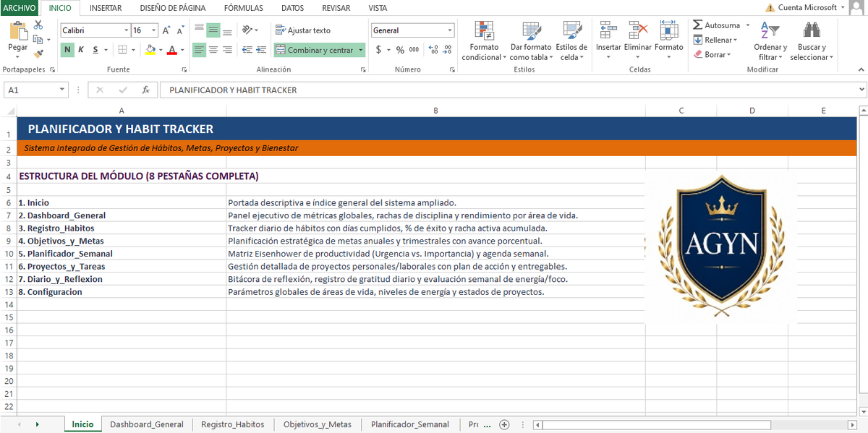
Task: Open the font size 16 dropdown
Action: 154,30
